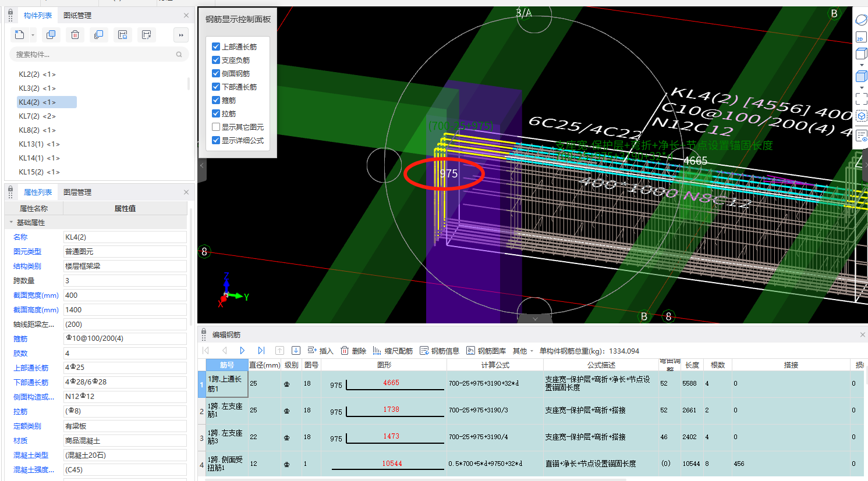Viewport: 868px width, 481px height.
Task: Go to first rebar record icon
Action: point(206,351)
